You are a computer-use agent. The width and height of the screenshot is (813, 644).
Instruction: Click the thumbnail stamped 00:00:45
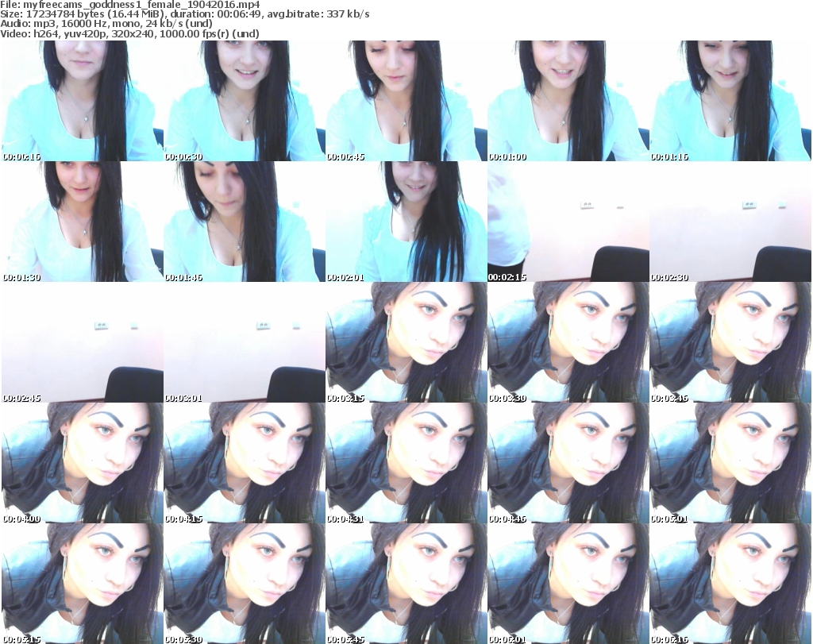coord(406,101)
